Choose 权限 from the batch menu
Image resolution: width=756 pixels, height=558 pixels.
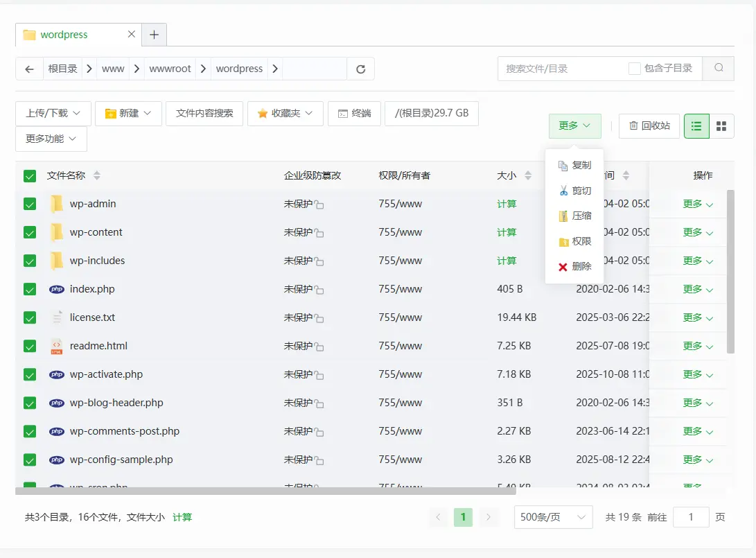click(574, 242)
